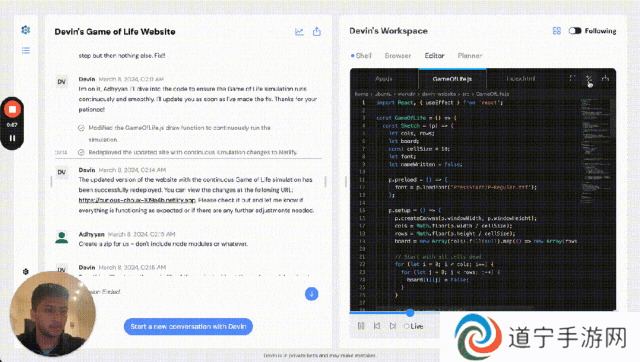Open the Devin logo in the sidebar
This screenshot has width=640, height=362.
tap(26, 30)
